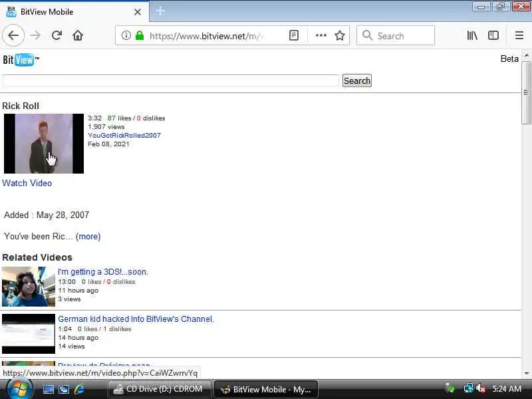
Task: Click the "Feb 08, 2021" date
Action: [108, 144]
